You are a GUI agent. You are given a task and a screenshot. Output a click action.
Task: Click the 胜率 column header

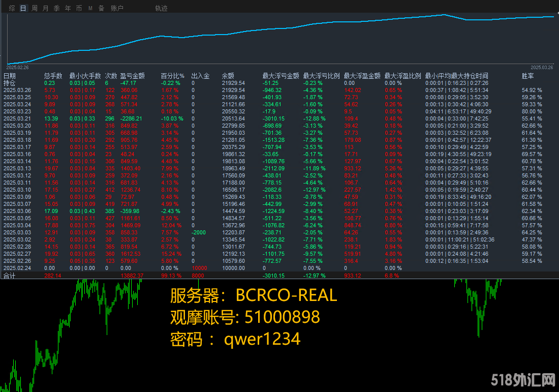[527, 76]
